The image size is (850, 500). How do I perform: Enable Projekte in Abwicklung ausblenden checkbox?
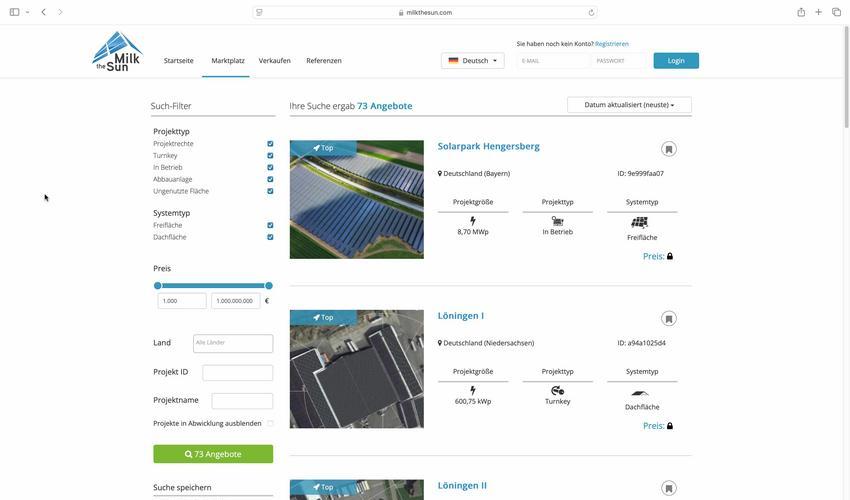[x=270, y=424]
